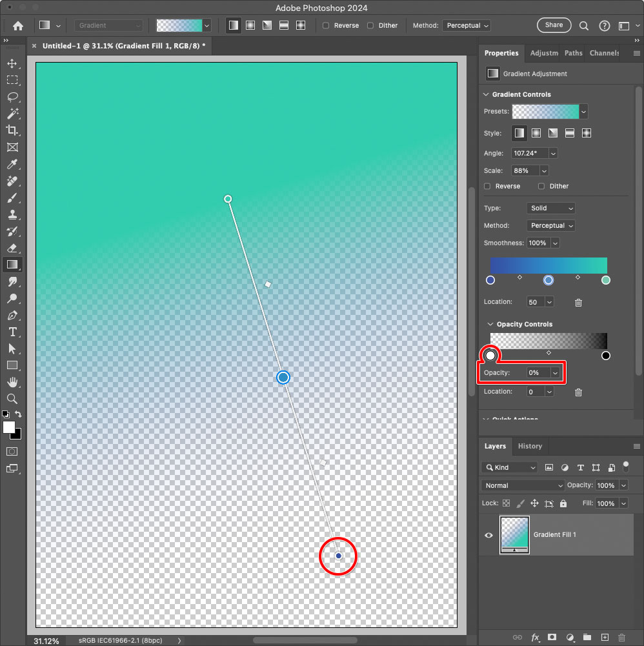Select the Move tool
644x646 pixels.
(14, 63)
